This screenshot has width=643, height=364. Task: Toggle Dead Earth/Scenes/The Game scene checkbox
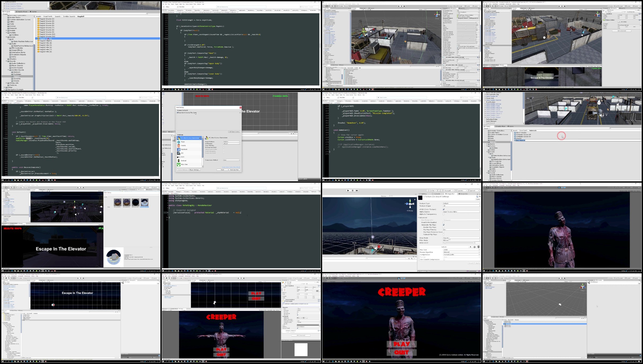(177, 113)
